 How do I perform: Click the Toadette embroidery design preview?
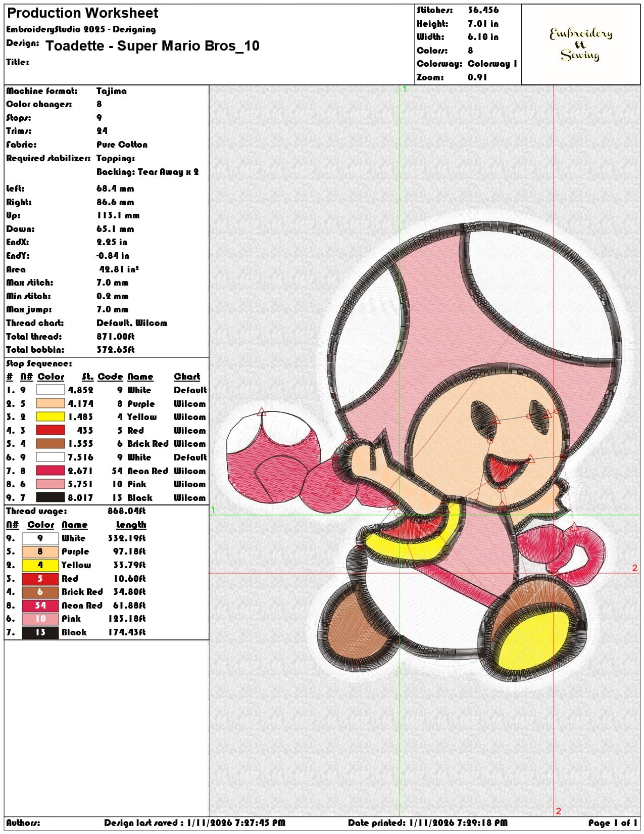[424, 450]
